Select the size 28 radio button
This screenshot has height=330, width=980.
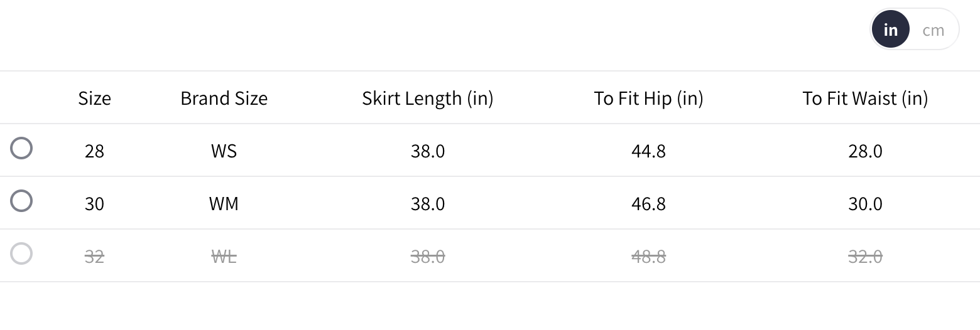[21, 149]
